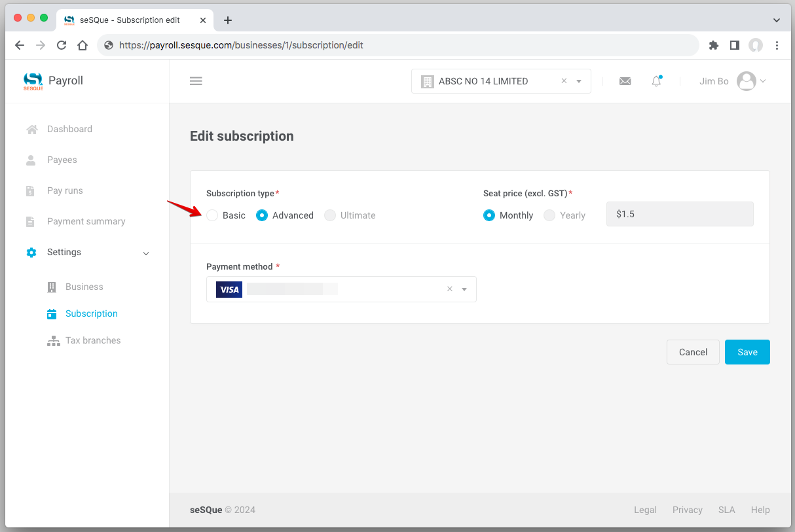Click the hamburger menu icon
Screen dimensions: 795x532
(x=196, y=81)
